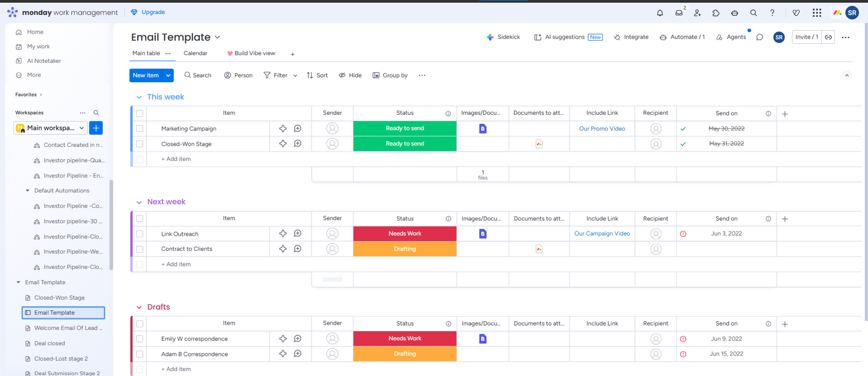Screen dimensions: 868x376
Task: Click the invite members person icon
Action: point(697,13)
